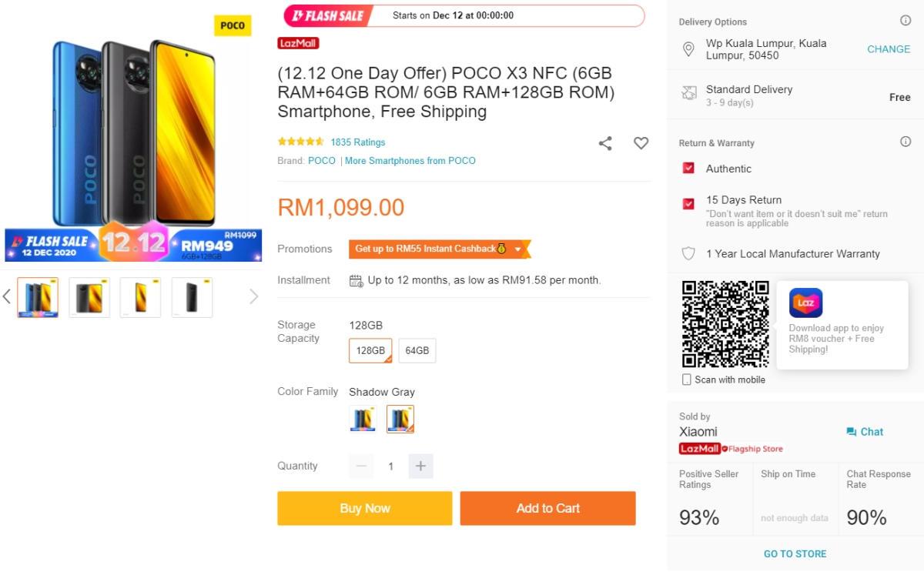Click the Lazada app logo icon

[x=805, y=303]
